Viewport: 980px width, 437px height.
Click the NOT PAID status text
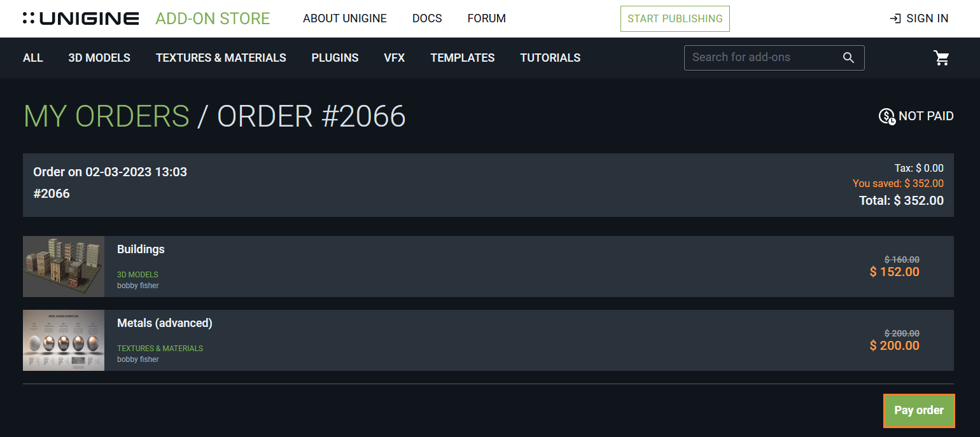point(926,116)
